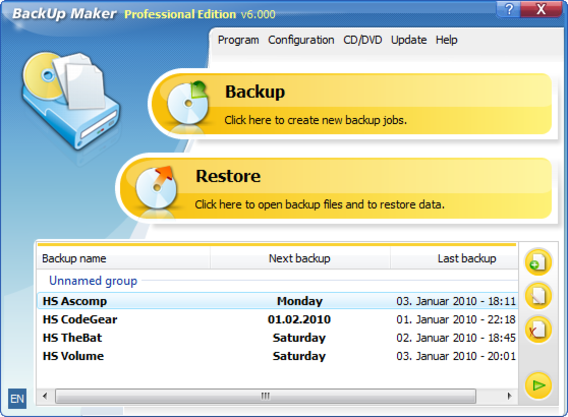568x417 pixels.
Task: Click the add new backup job icon
Action: click(538, 262)
